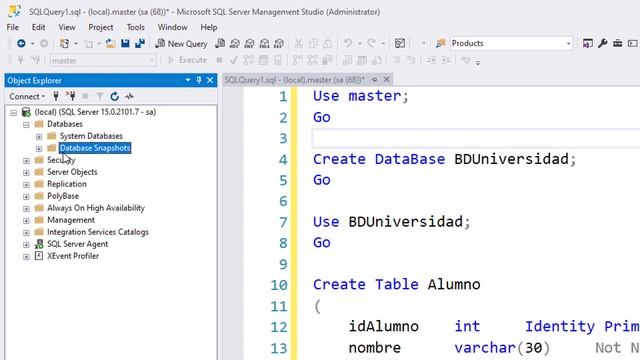640x360 pixels.
Task: Click the New Project icon
Action: tap(64, 43)
